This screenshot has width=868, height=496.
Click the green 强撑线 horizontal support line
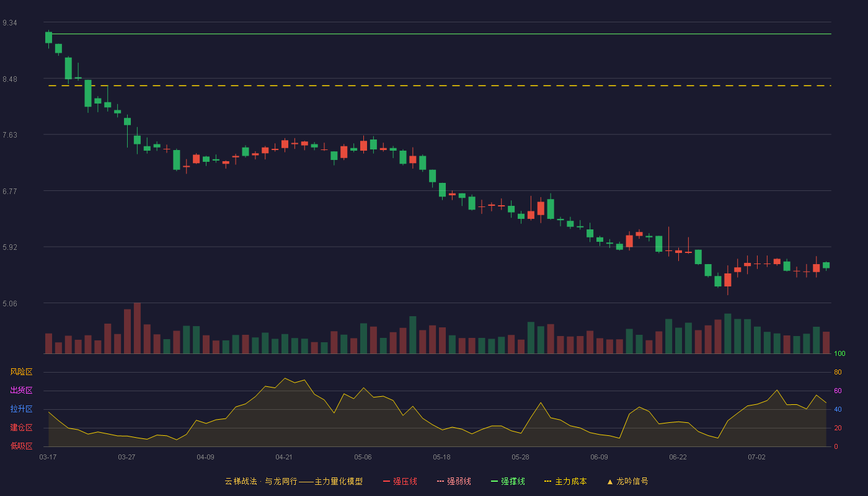click(440, 34)
